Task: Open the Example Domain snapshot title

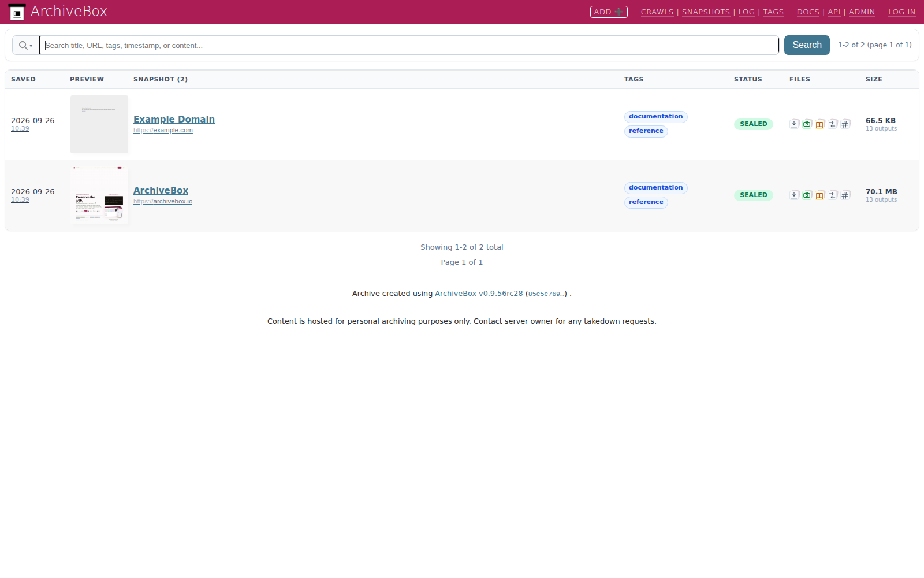Action: (174, 119)
